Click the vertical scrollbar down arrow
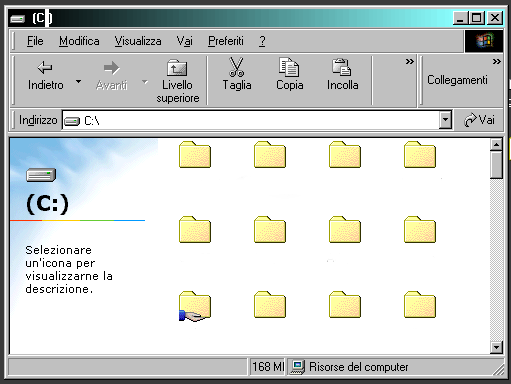 (496, 348)
